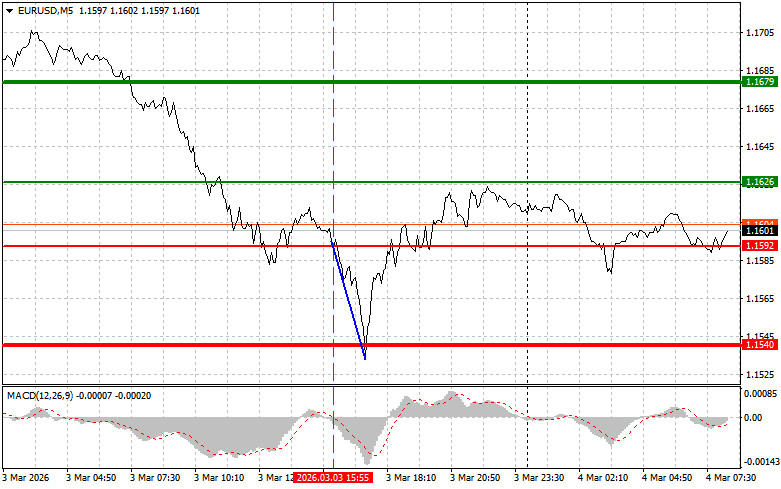Select the green 1.1679 price label
Image resolution: width=781 pixels, height=489 pixels.
pyautogui.click(x=756, y=81)
